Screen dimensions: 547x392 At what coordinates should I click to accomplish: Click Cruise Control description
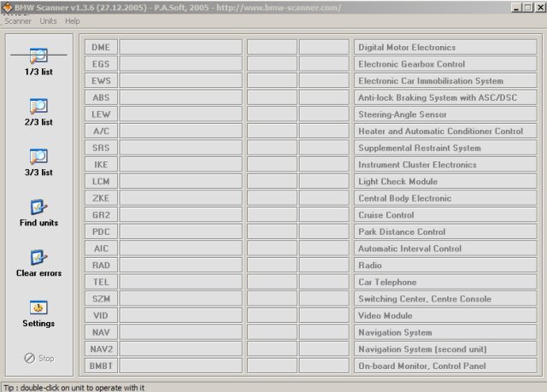tap(445, 214)
